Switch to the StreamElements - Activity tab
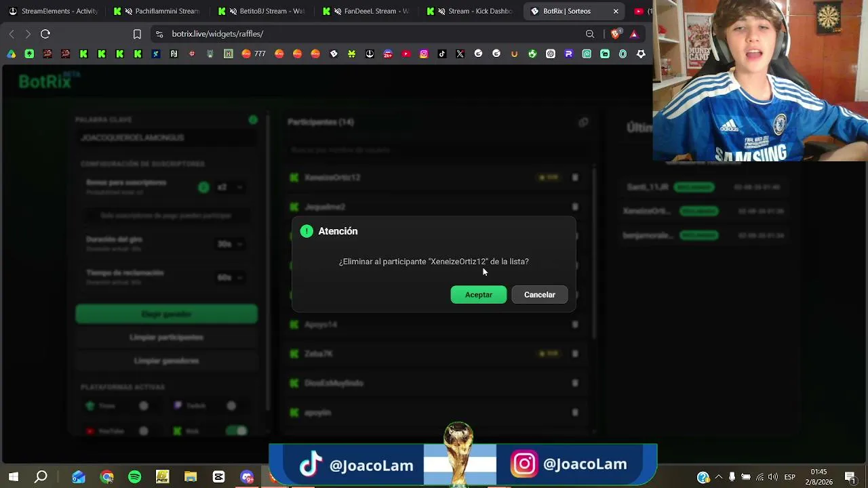This screenshot has width=868, height=488. tap(53, 11)
